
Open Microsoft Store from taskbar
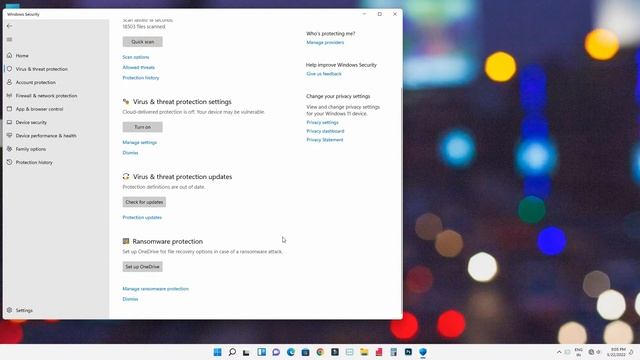pyautogui.click(x=305, y=352)
